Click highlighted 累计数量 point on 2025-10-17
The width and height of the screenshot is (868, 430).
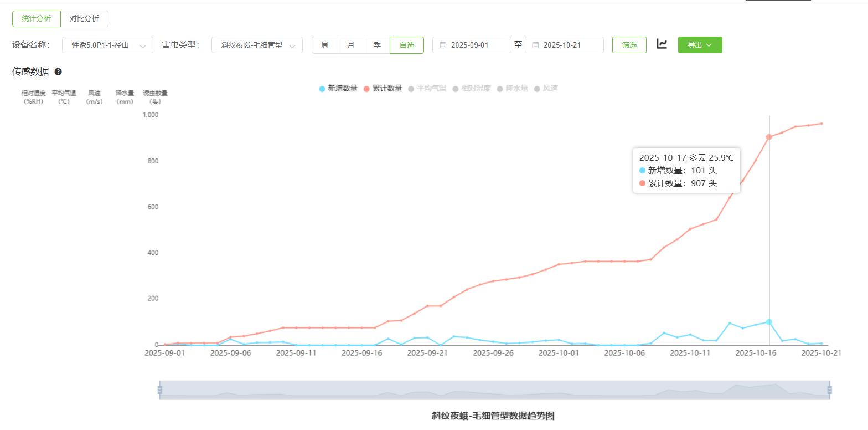pos(769,137)
